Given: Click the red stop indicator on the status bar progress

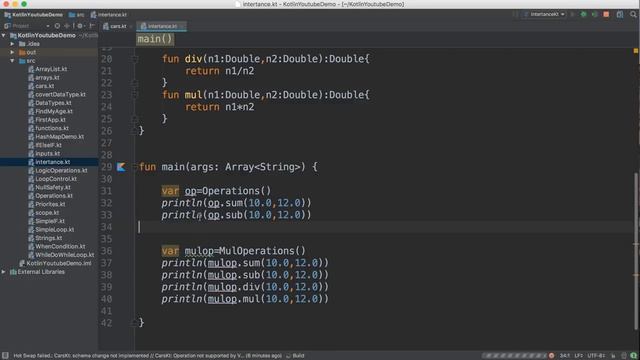Looking at the screenshot, I should 551,356.
